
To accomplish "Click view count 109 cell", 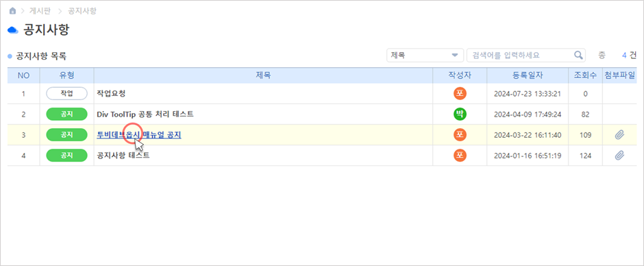I will (x=585, y=135).
